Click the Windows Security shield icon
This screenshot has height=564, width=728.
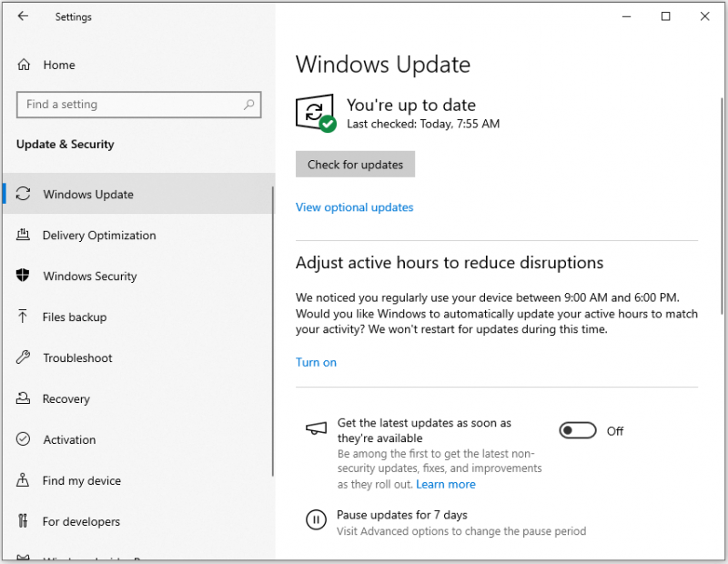tap(23, 276)
